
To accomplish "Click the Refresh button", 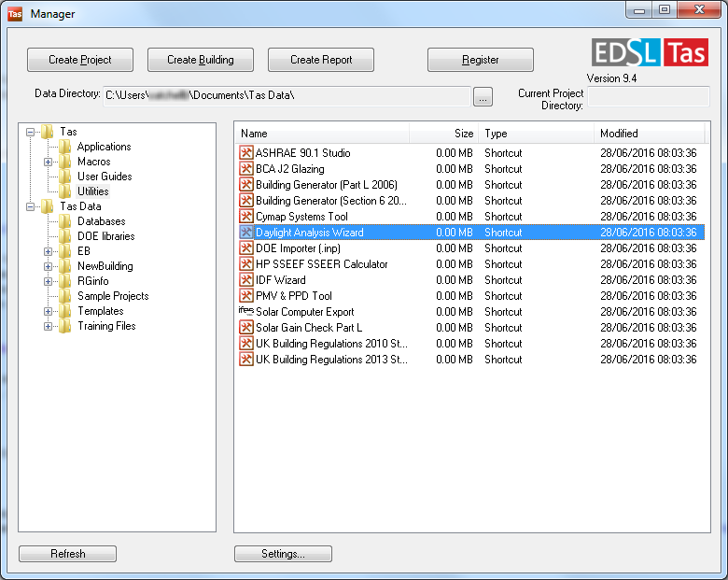I will [68, 554].
